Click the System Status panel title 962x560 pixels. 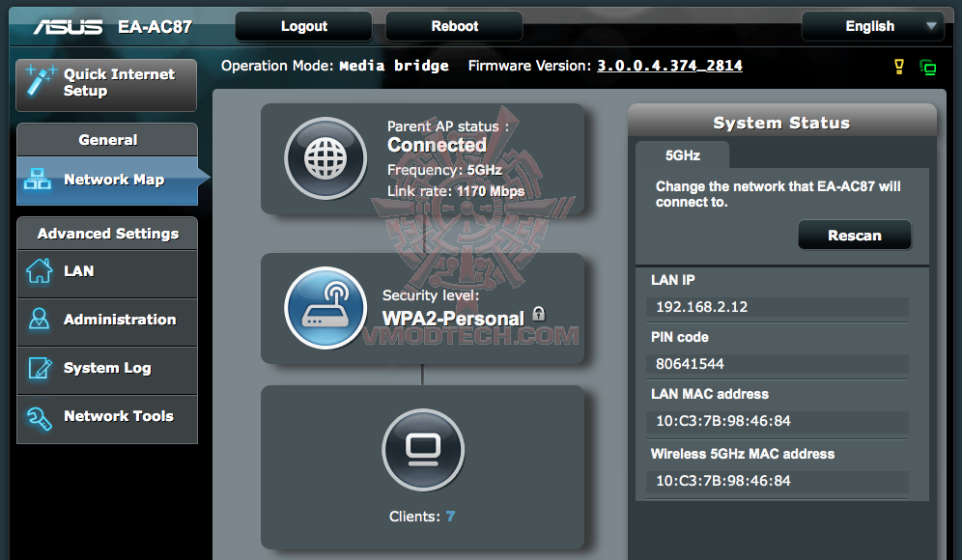pyautogui.click(x=781, y=124)
